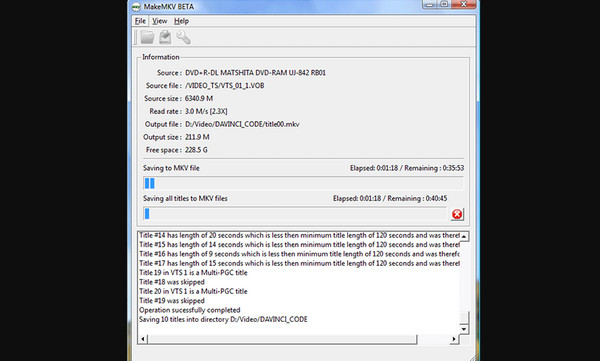
Task: Click the 'Saving 10 titles into directory' log line
Action: (x=223, y=319)
